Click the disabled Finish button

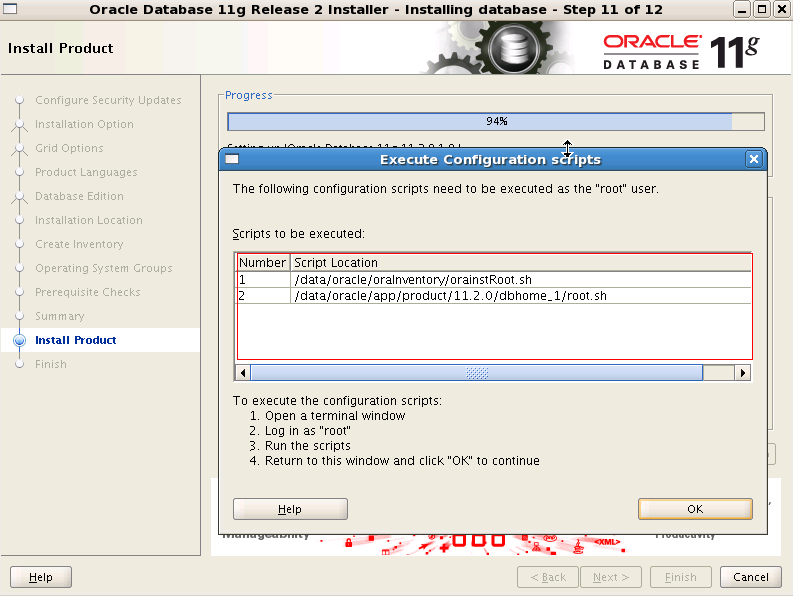coord(681,577)
